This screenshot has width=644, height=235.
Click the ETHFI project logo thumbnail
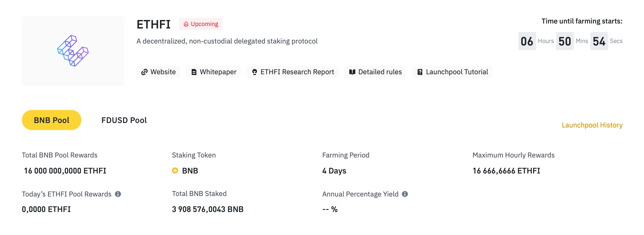[x=73, y=51]
